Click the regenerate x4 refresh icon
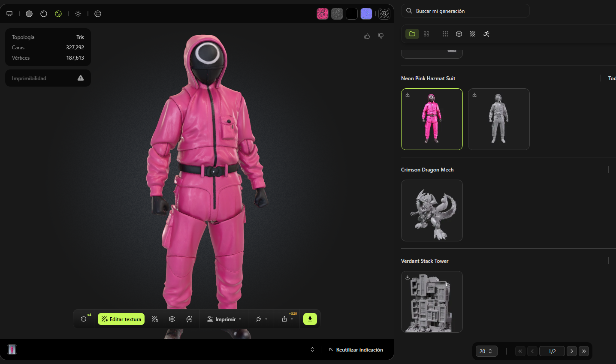The height and width of the screenshot is (364, 616). tap(85, 319)
